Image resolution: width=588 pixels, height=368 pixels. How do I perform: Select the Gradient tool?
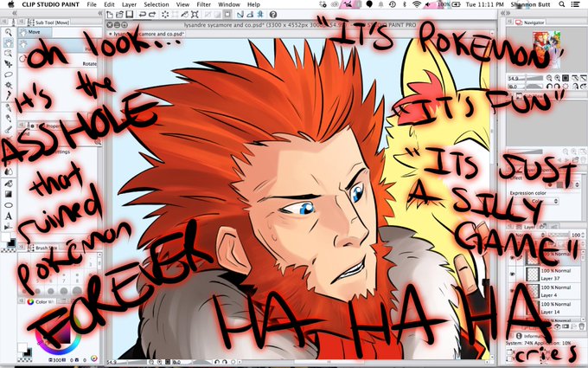tap(8, 194)
